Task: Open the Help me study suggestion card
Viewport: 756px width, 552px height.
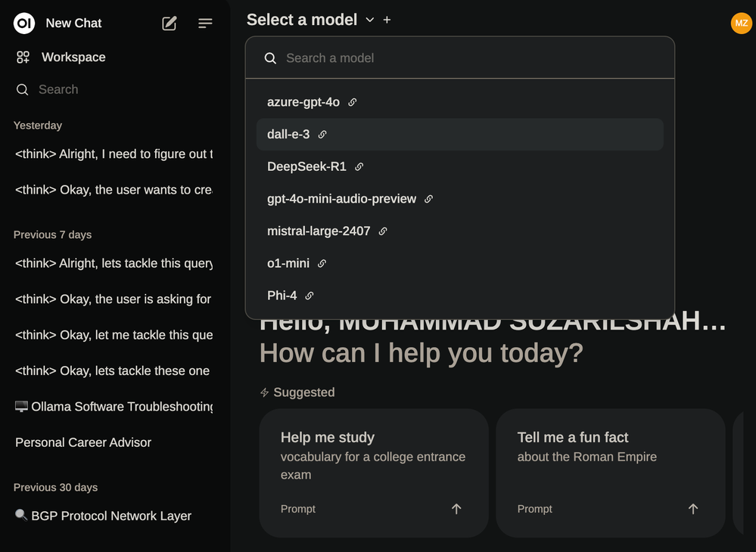Action: tap(374, 473)
